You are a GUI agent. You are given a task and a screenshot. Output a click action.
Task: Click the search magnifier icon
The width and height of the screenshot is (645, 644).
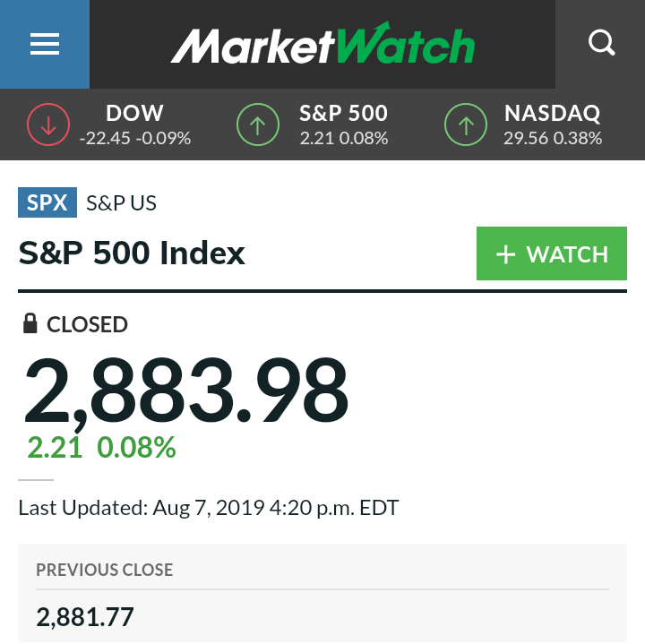(x=601, y=43)
